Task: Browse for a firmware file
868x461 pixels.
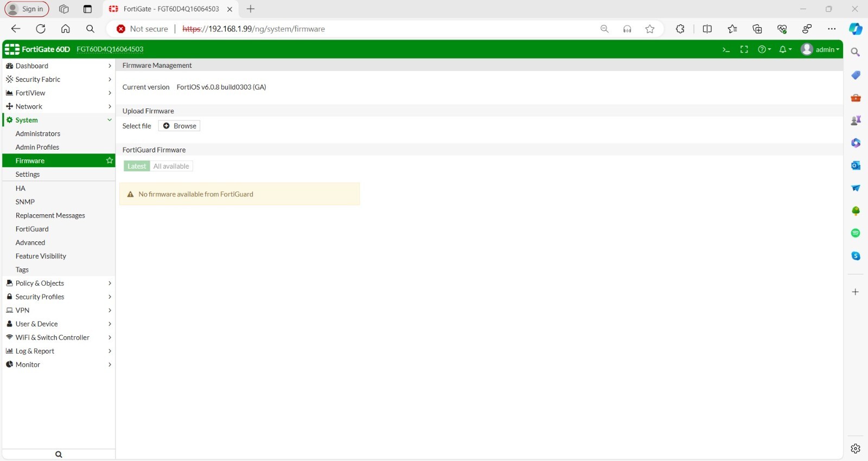Action: (180, 126)
